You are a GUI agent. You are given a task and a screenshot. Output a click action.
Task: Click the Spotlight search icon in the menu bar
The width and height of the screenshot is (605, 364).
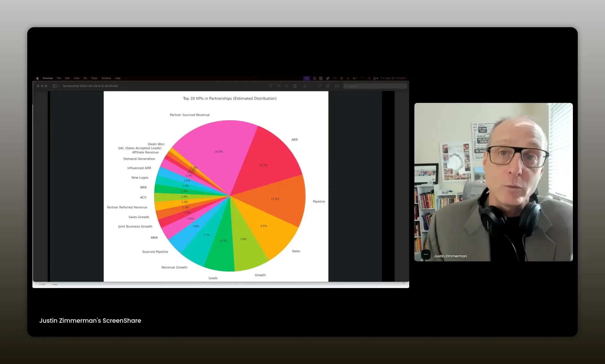point(369,78)
